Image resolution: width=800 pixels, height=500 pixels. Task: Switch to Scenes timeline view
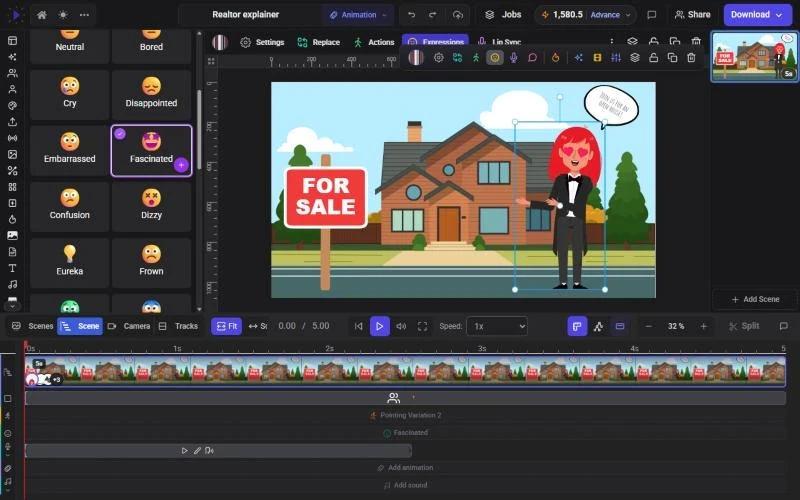[34, 326]
